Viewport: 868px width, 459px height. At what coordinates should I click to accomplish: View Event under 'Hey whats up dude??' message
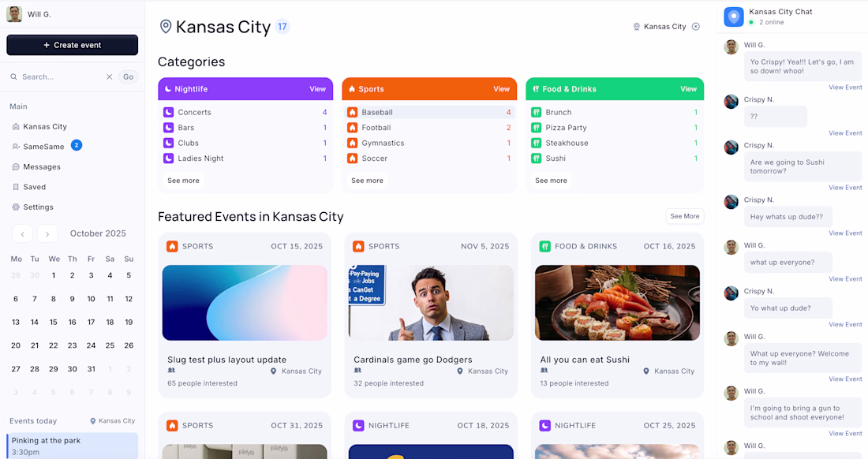point(845,233)
